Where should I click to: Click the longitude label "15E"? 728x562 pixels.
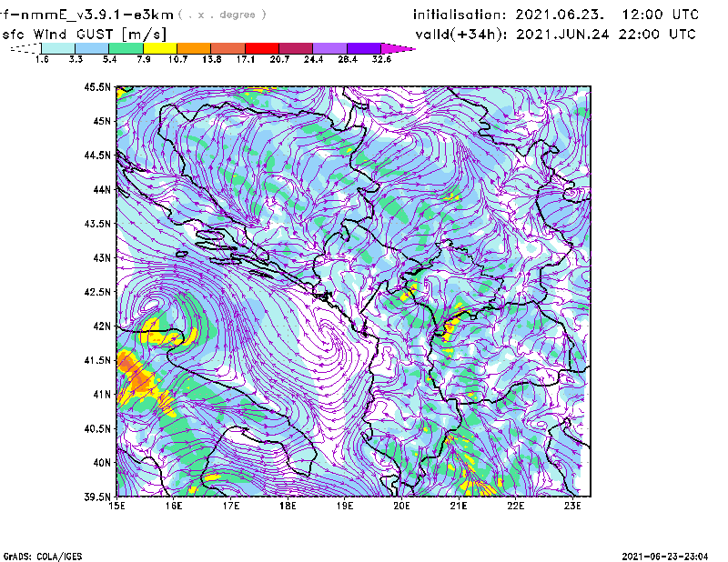pos(116,506)
